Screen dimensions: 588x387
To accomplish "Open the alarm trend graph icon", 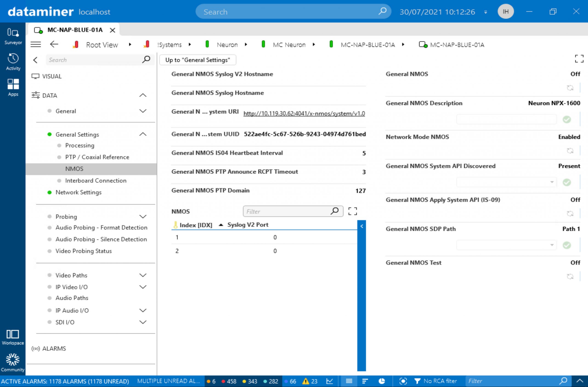I will [329, 381].
